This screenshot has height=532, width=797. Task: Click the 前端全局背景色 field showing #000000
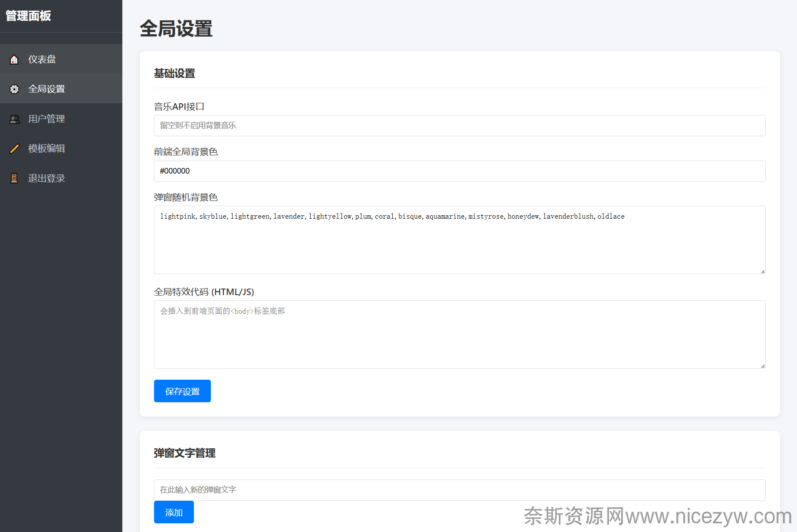coord(459,171)
